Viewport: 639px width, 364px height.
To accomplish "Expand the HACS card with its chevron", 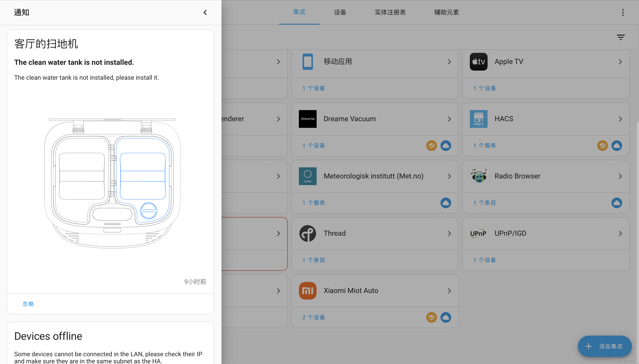I will 620,119.
